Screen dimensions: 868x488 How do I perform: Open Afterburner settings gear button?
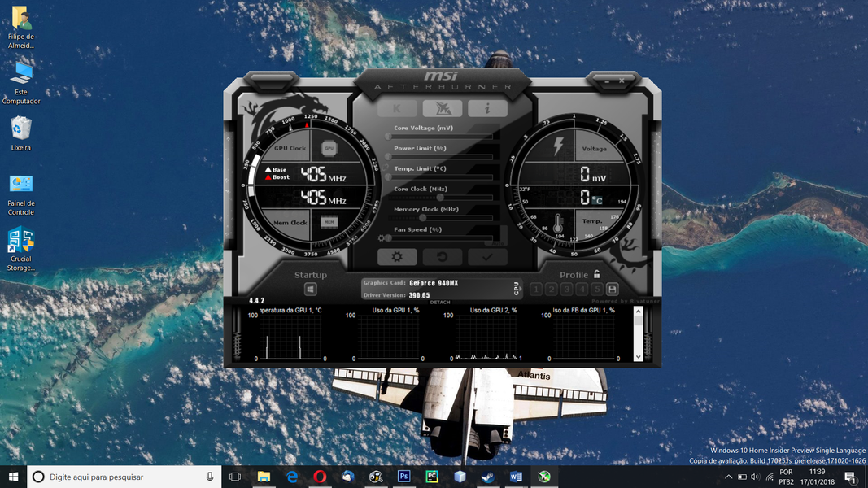point(397,257)
